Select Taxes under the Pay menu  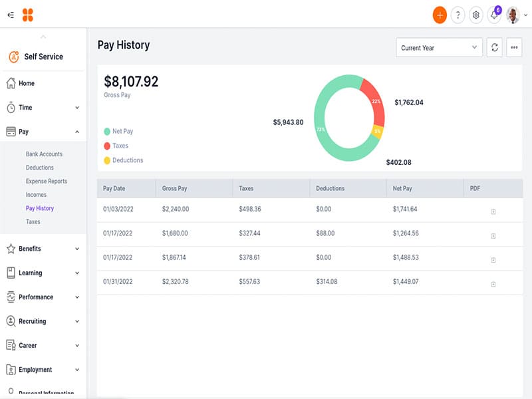(x=33, y=222)
